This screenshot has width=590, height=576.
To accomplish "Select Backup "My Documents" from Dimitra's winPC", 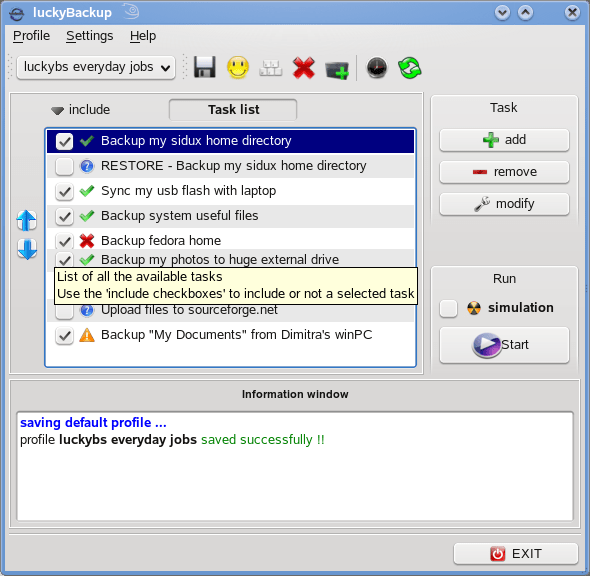I will pos(230,335).
